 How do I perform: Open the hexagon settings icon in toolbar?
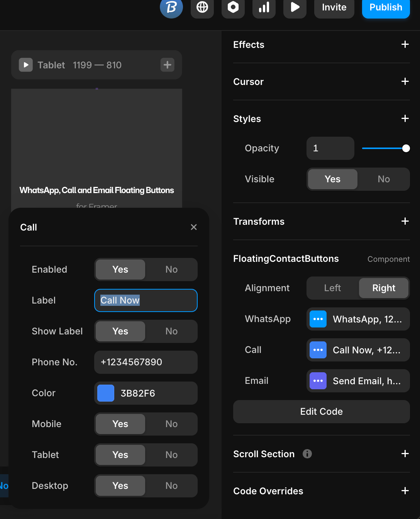[233, 7]
